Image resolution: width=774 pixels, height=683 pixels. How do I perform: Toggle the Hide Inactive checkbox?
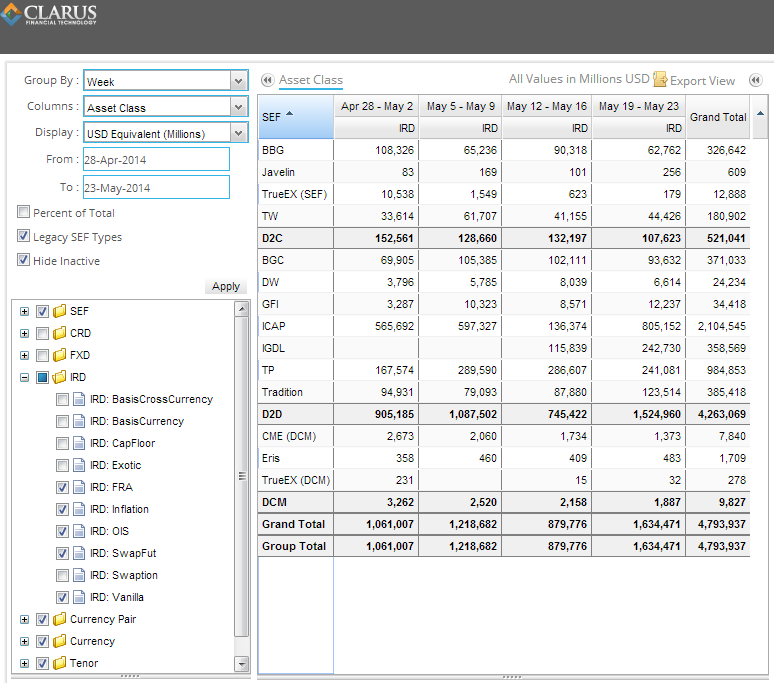[x=23, y=260]
